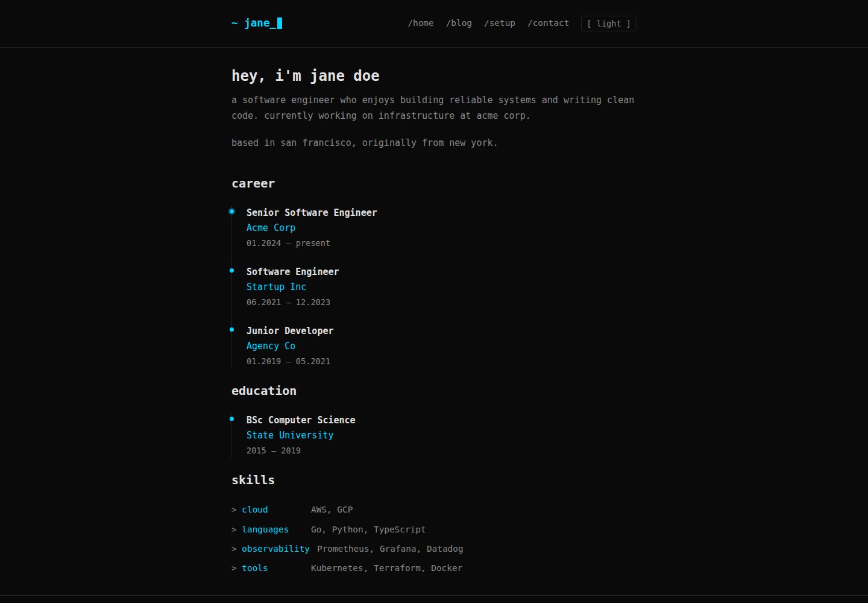This screenshot has height=603, width=868.
Task: Click the "skills" section heading
Action: pos(253,481)
